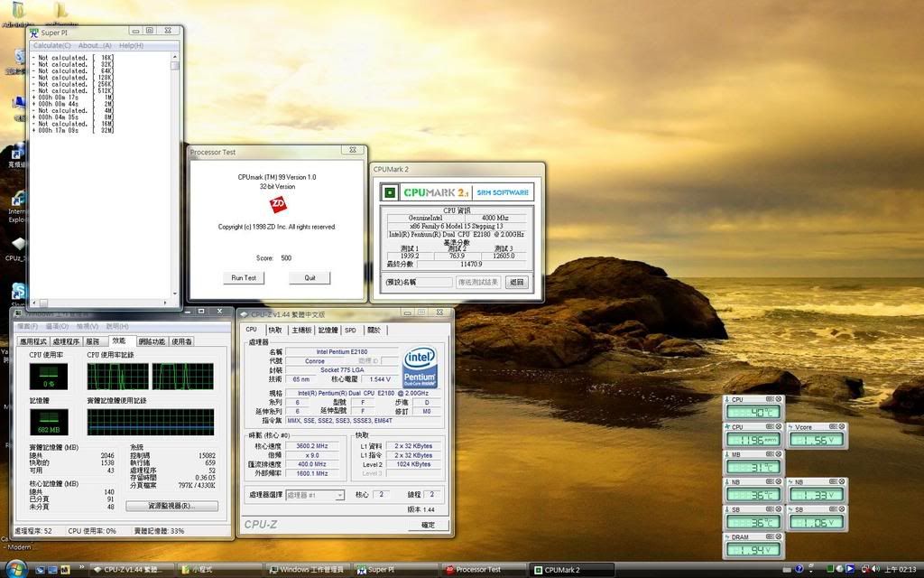Open the settings icon on the DRAM gadget

(x=769, y=536)
